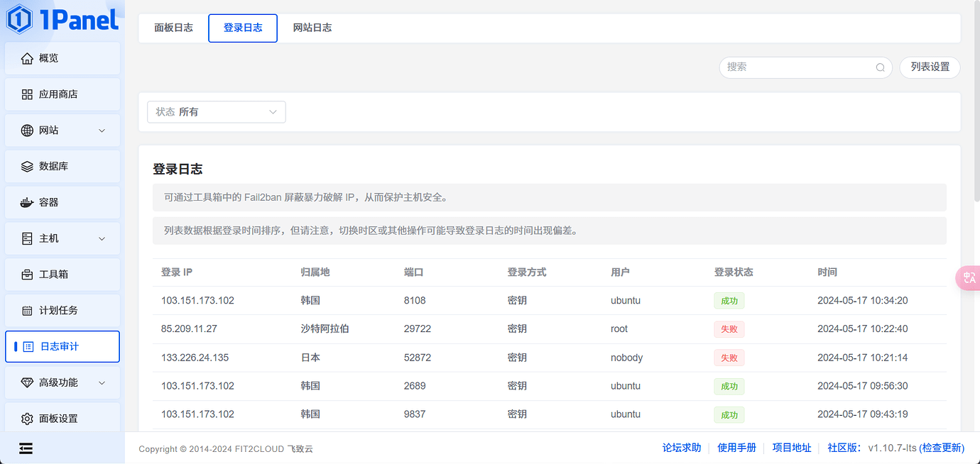Switch to the 网站日志 tab
Screen dimensions: 980x464
point(312,28)
